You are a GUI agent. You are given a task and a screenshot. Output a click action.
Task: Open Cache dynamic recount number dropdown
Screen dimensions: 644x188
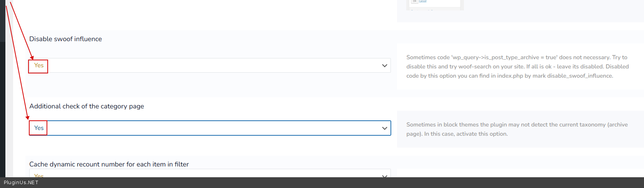coord(210,174)
